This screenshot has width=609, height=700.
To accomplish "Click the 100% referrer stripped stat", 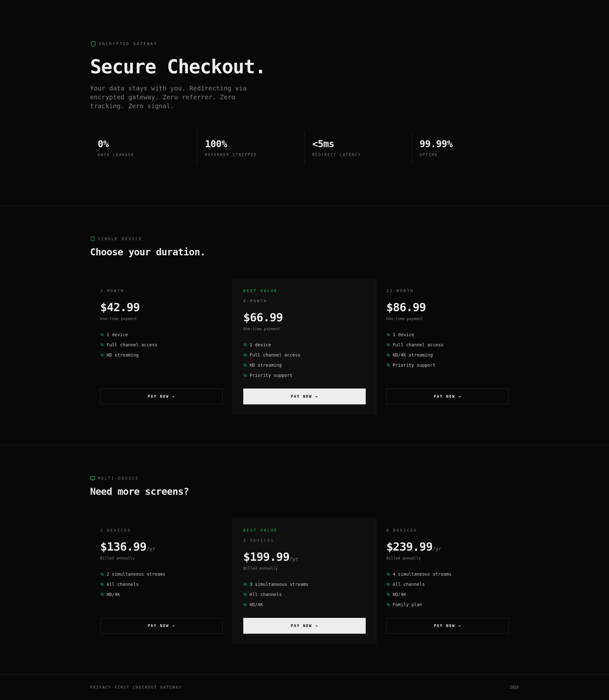I will point(231,148).
